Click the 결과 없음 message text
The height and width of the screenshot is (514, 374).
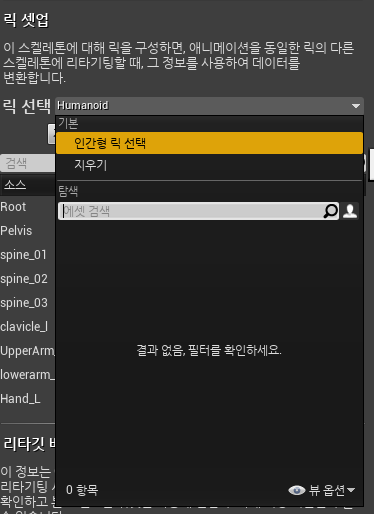point(209,350)
